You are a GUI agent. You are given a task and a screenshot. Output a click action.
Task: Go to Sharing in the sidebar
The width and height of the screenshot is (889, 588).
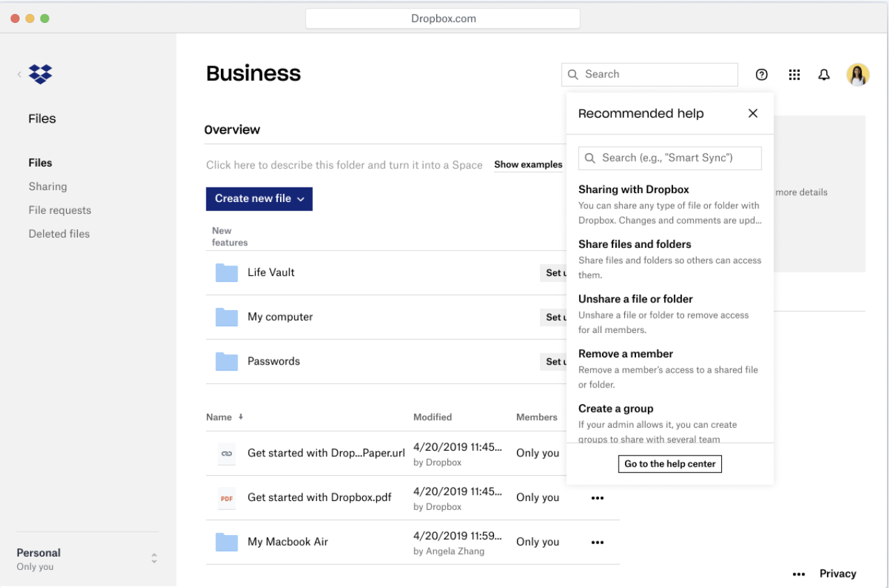point(48,186)
